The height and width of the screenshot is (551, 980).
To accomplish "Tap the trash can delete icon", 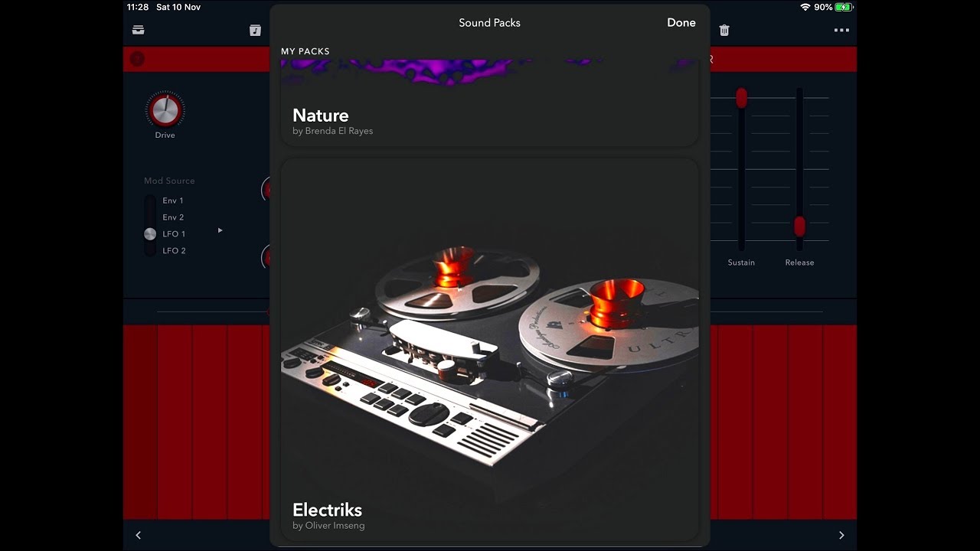I will click(x=724, y=30).
